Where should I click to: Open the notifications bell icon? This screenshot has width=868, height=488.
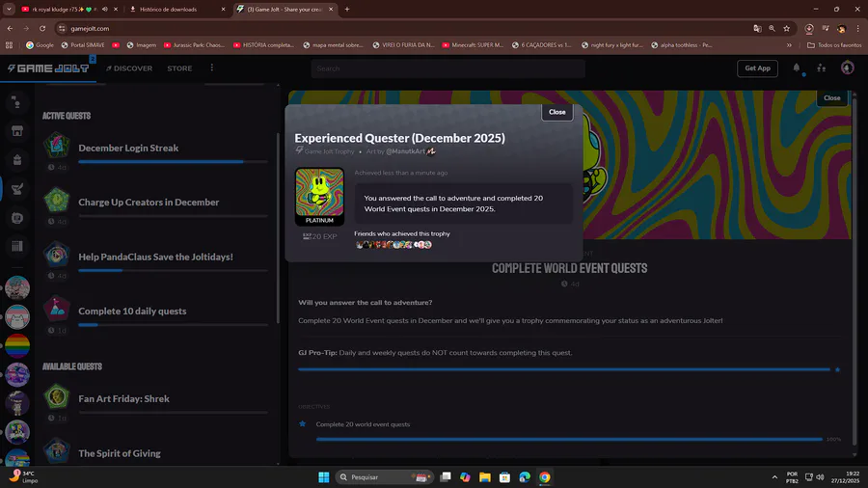point(797,68)
